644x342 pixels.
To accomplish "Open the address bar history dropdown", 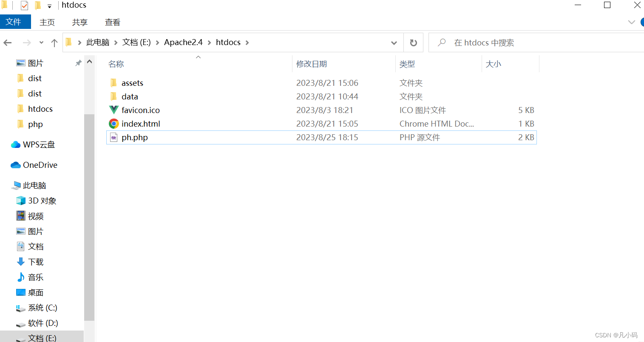I will [394, 42].
